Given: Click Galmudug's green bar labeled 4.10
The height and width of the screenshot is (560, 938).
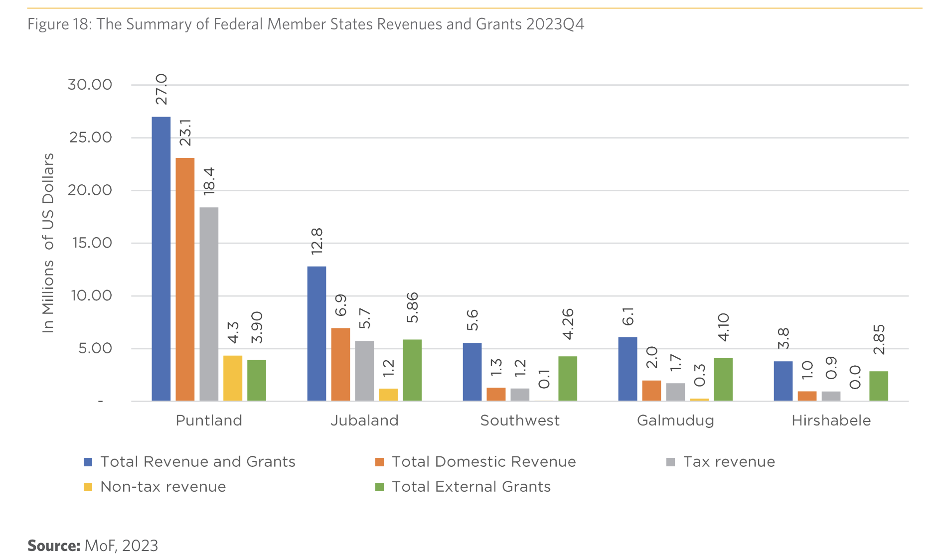Looking at the screenshot, I should (723, 380).
